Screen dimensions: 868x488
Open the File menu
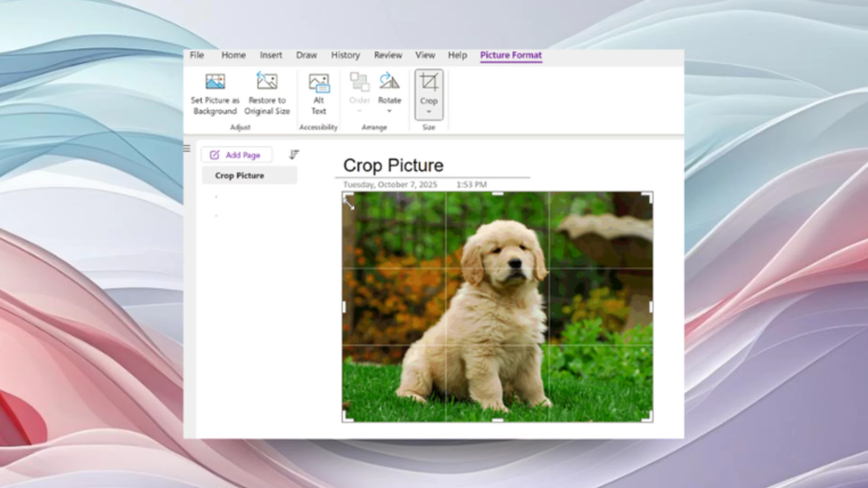pos(197,55)
